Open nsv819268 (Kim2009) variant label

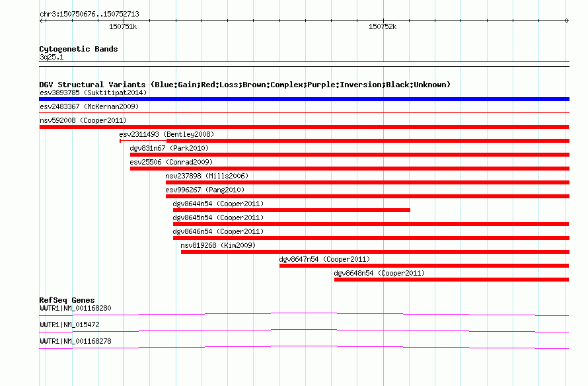pos(218,245)
